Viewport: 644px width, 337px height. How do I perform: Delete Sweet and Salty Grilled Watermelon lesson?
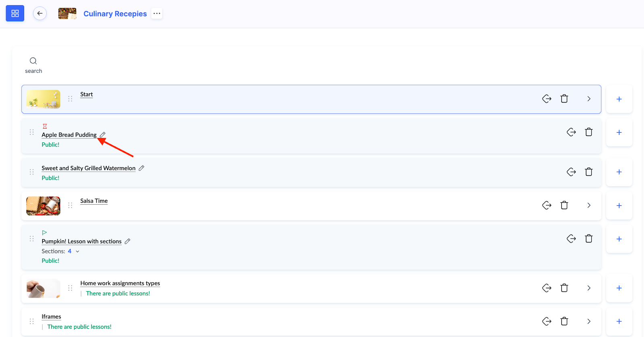tap(589, 172)
